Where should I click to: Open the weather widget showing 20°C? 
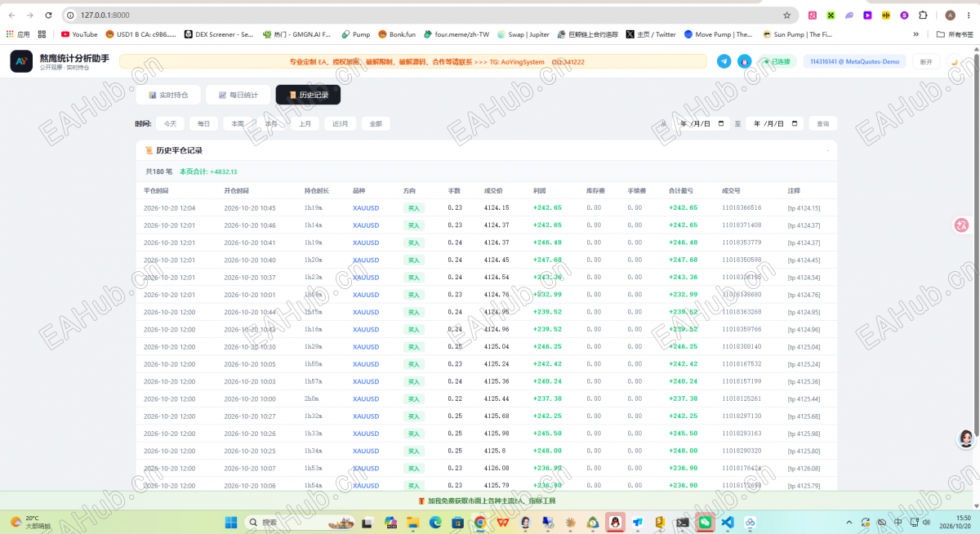(x=30, y=522)
